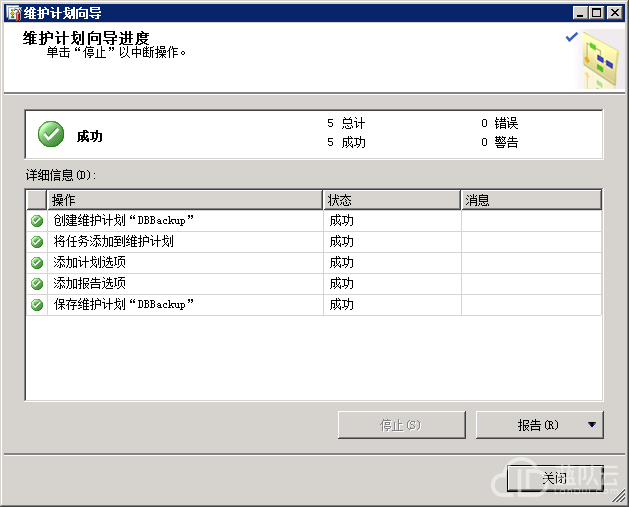629x507 pixels.
Task: Click 成功 status in 将任务添加到维护计划 row
Action: point(341,242)
